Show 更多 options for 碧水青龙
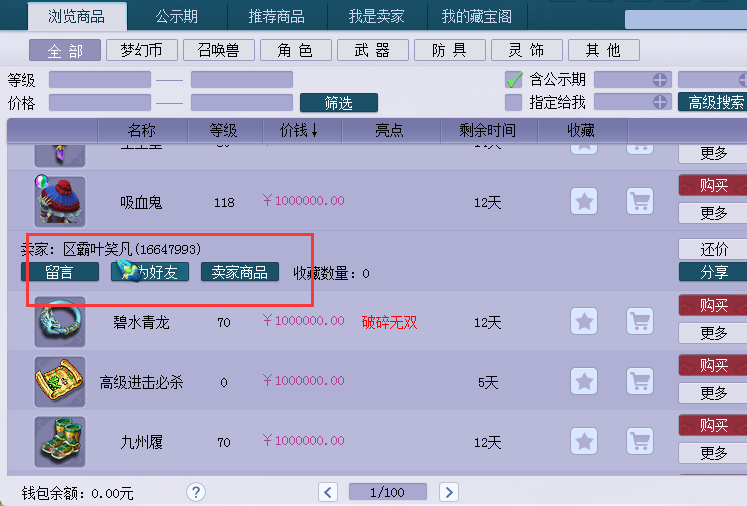 pyautogui.click(x=713, y=333)
